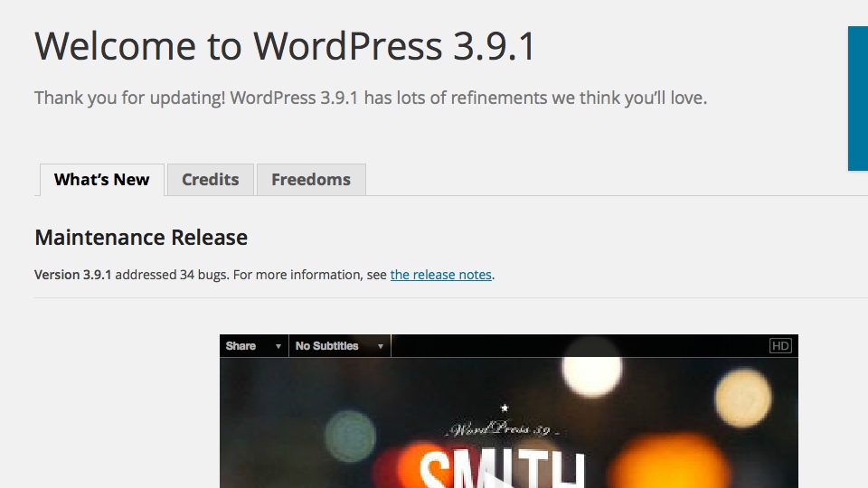The image size is (868, 488).
Task: Click the blue version badge
Action: 858,99
